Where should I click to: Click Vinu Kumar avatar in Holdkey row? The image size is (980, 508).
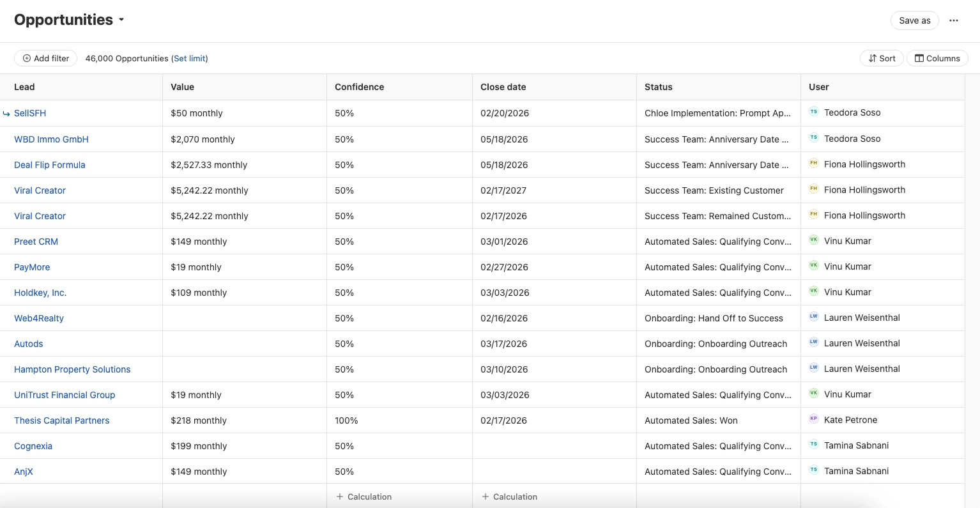(814, 291)
